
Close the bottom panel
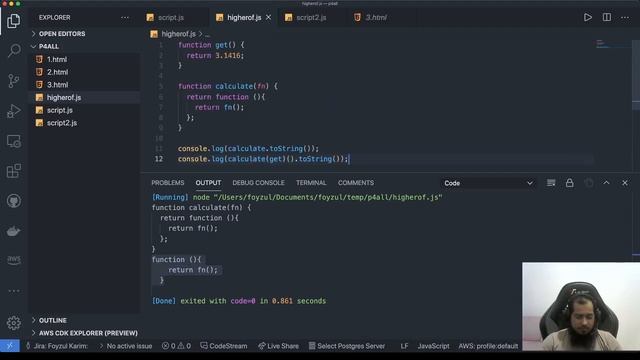625,183
